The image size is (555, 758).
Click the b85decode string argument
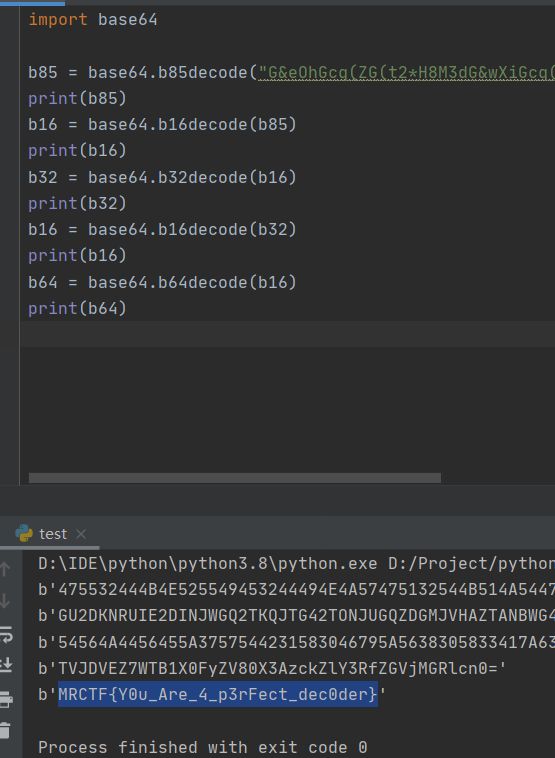406,73
